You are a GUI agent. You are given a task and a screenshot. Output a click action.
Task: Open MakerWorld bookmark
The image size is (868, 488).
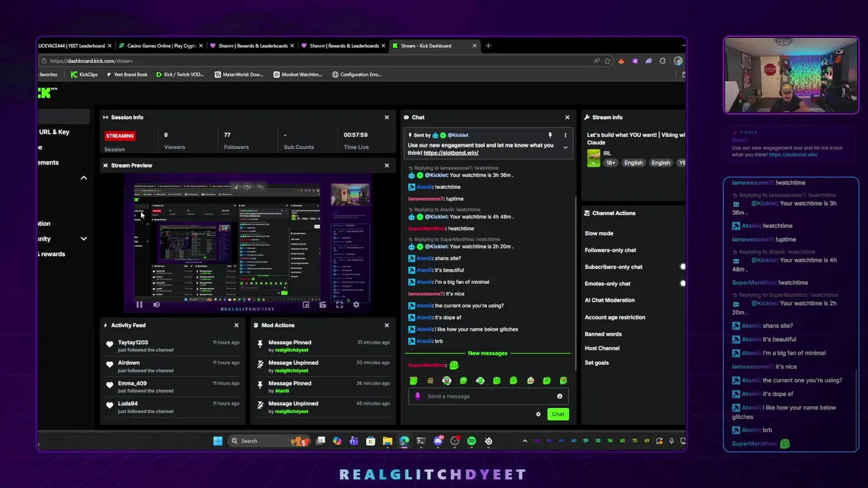tap(239, 75)
